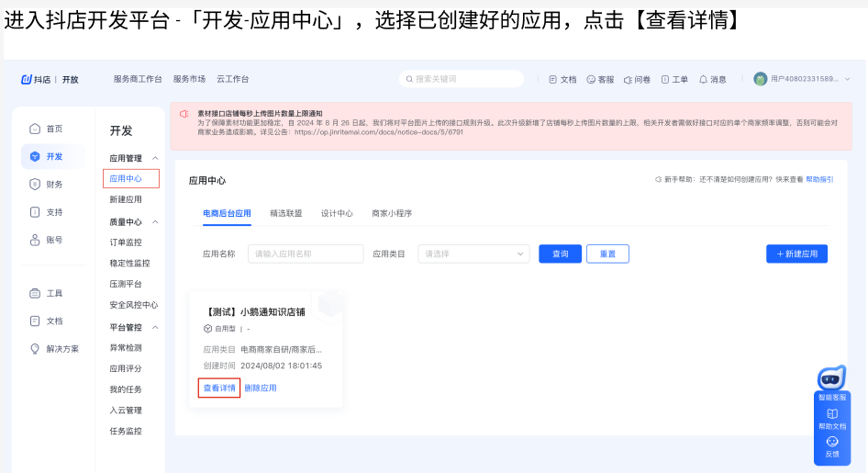Open 工具 in the left sidebar
Screen dimensions: 868x473
coord(46,293)
